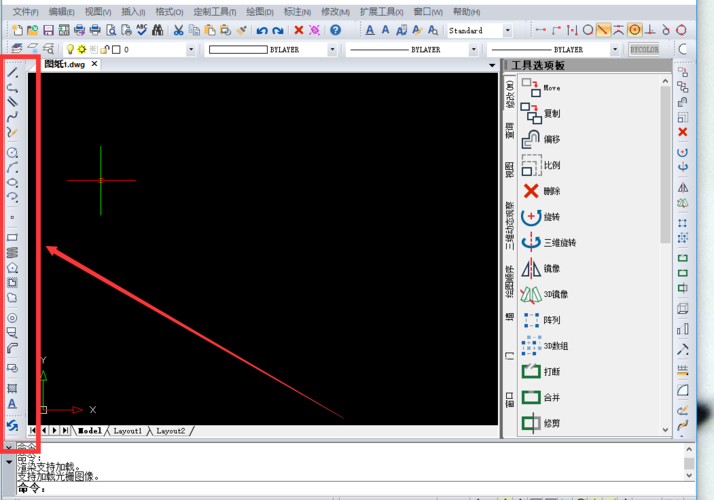Select the Arc drawing tool
The width and height of the screenshot is (714, 500).
click(12, 168)
